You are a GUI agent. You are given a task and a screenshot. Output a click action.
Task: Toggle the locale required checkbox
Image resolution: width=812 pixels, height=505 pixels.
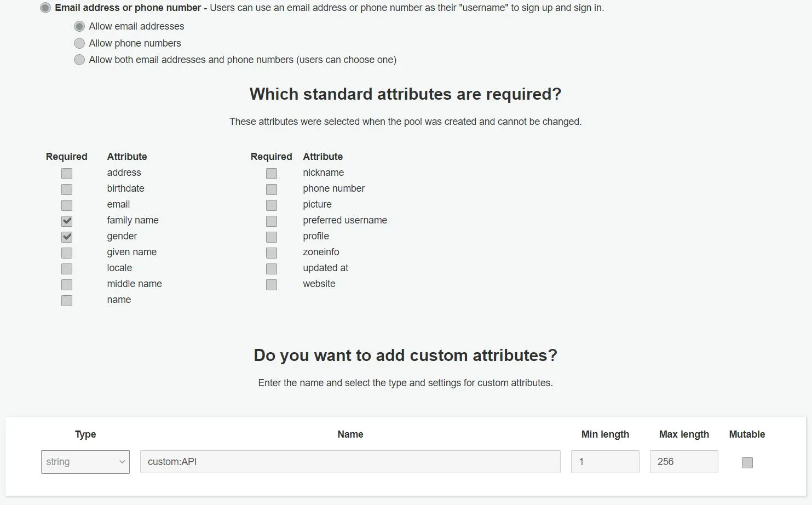[x=67, y=269]
